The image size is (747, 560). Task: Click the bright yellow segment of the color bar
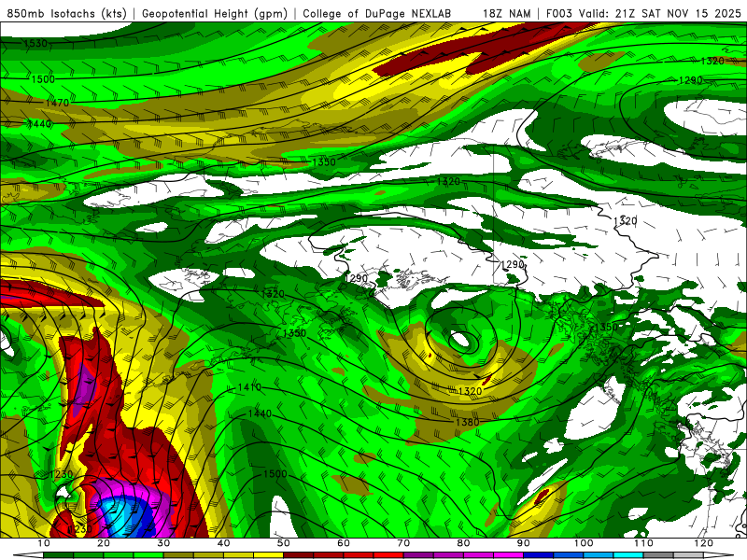pos(268,555)
